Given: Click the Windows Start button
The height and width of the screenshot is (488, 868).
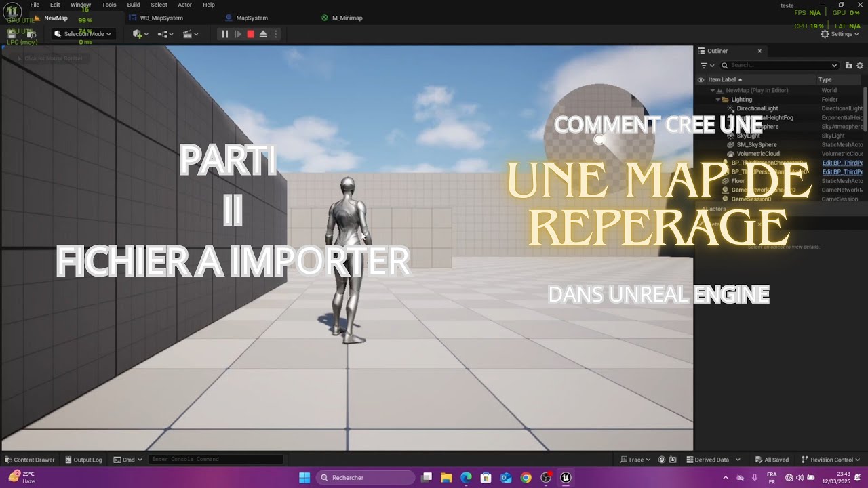Looking at the screenshot, I should tap(304, 478).
